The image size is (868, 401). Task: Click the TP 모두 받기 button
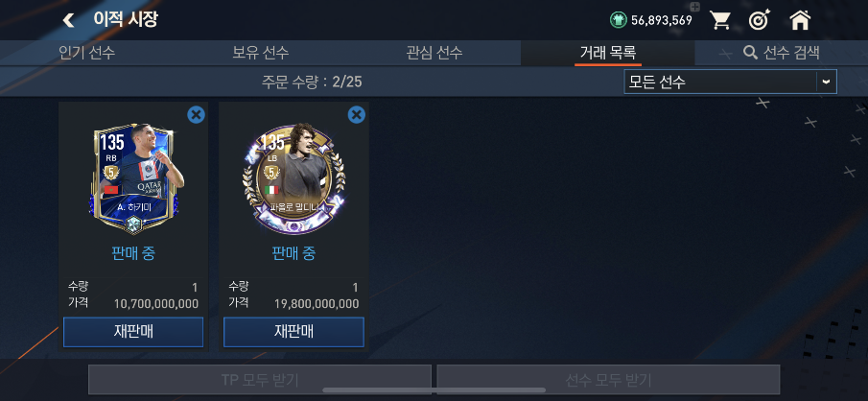coord(260,380)
